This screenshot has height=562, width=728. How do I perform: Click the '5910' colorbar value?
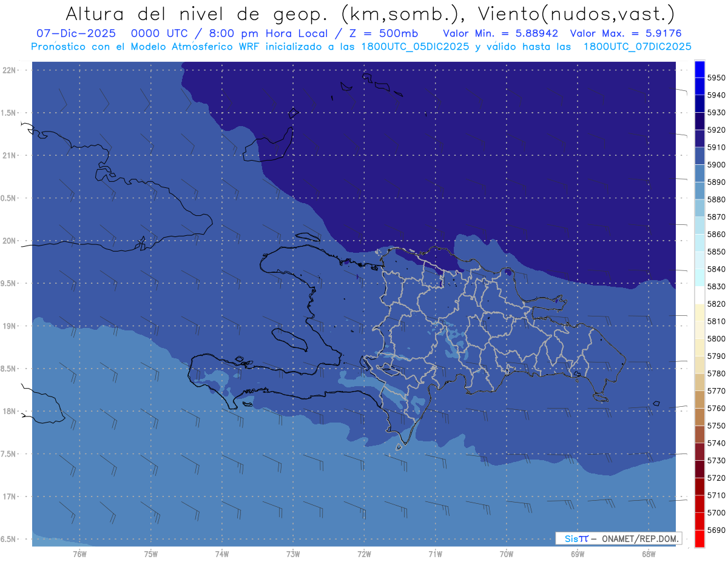(x=716, y=147)
